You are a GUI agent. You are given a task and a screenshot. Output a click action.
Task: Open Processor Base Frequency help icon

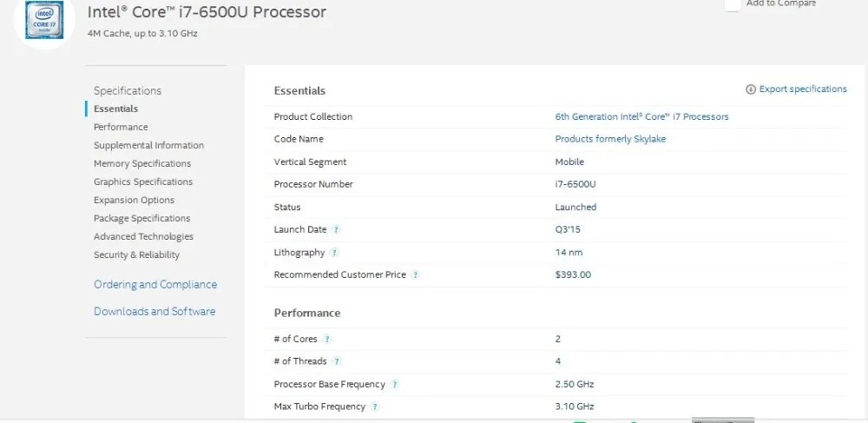pos(394,384)
